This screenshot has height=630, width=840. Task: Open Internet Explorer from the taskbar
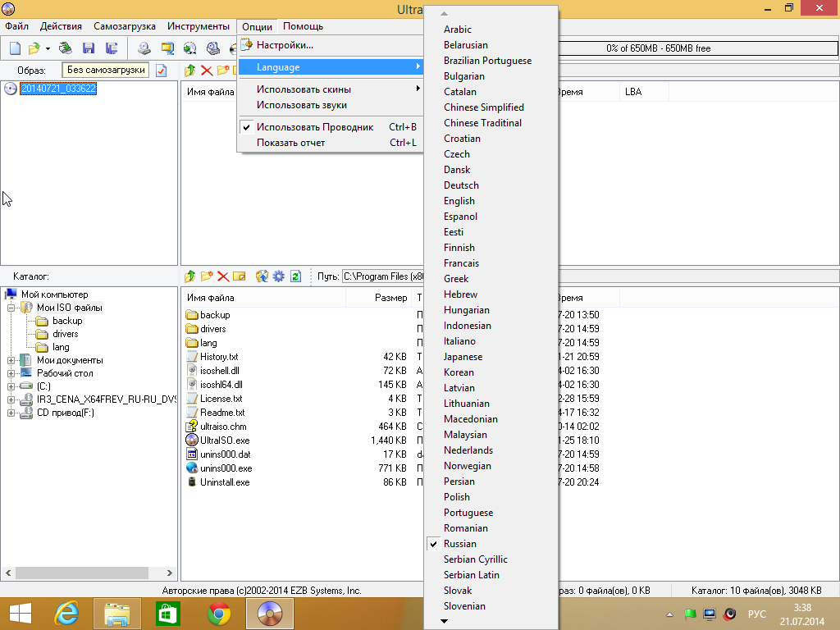point(67,614)
